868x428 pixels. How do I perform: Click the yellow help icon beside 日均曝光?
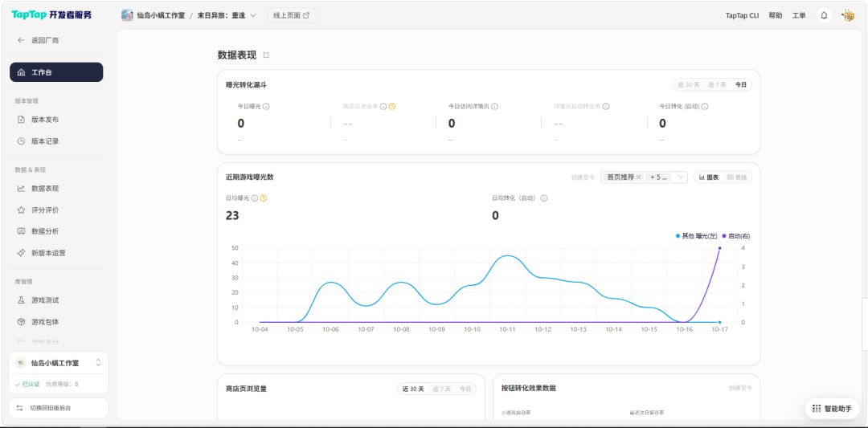click(264, 198)
